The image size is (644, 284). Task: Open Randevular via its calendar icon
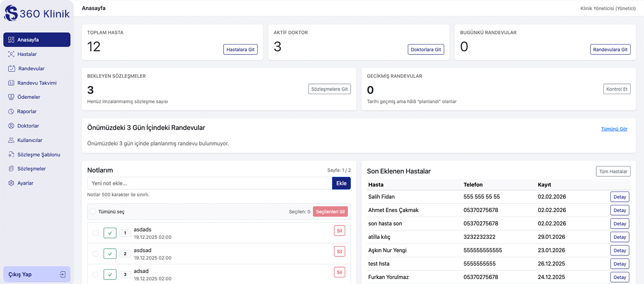tap(12, 69)
